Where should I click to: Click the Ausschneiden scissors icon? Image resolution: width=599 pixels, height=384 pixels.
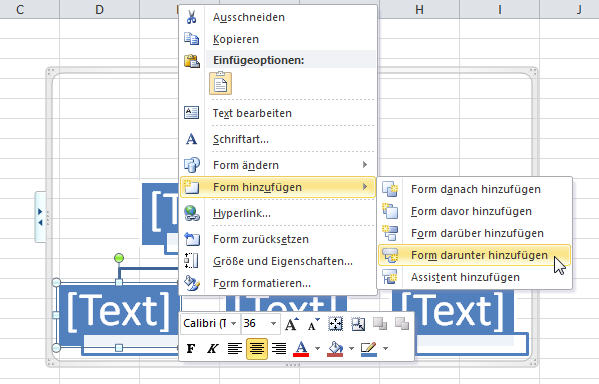point(192,17)
